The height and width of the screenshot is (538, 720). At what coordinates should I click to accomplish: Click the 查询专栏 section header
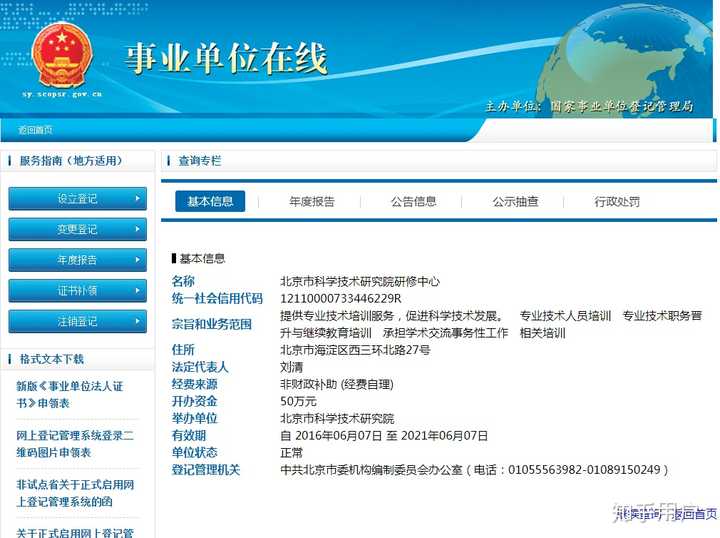199,161
